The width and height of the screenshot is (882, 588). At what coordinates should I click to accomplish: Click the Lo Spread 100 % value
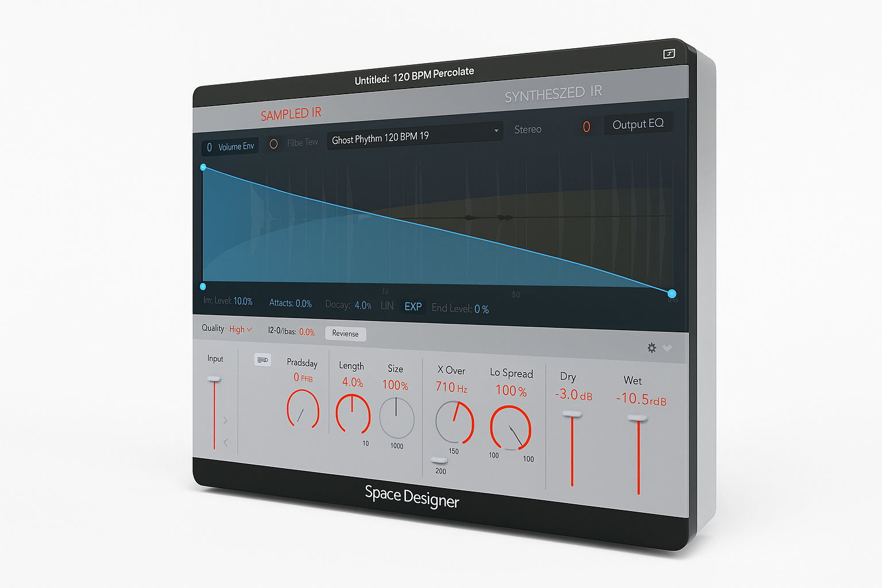(511, 390)
